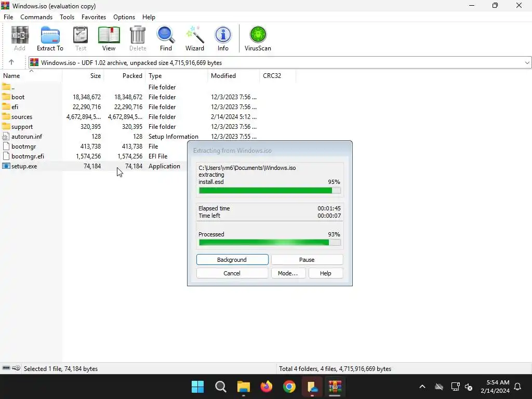The width and height of the screenshot is (532, 399).
Task: Click the key icon in status bar
Action: tap(16, 368)
